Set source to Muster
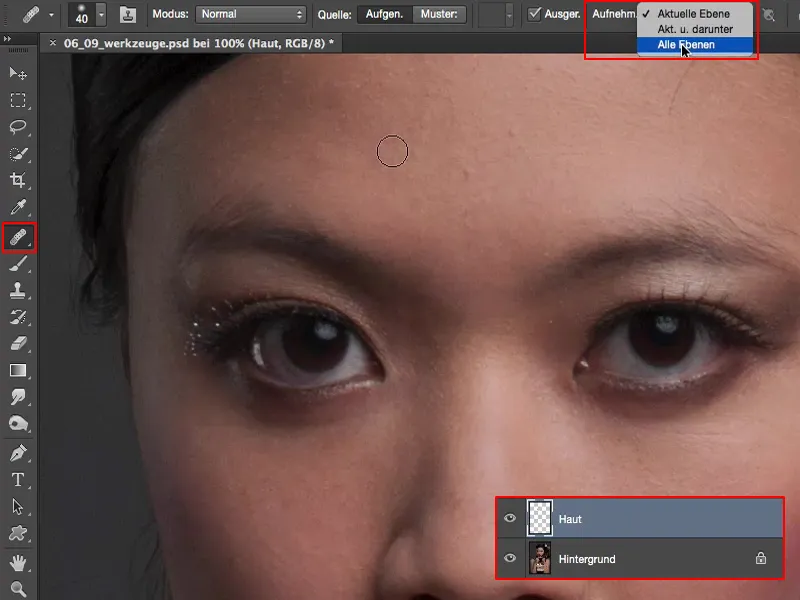The image size is (800, 600). click(x=440, y=14)
